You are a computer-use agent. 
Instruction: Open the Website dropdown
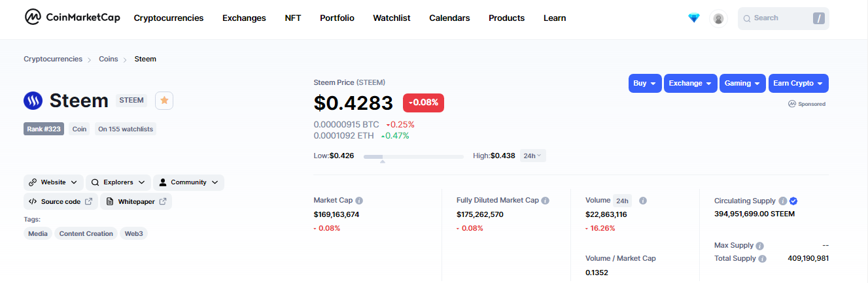coord(54,182)
